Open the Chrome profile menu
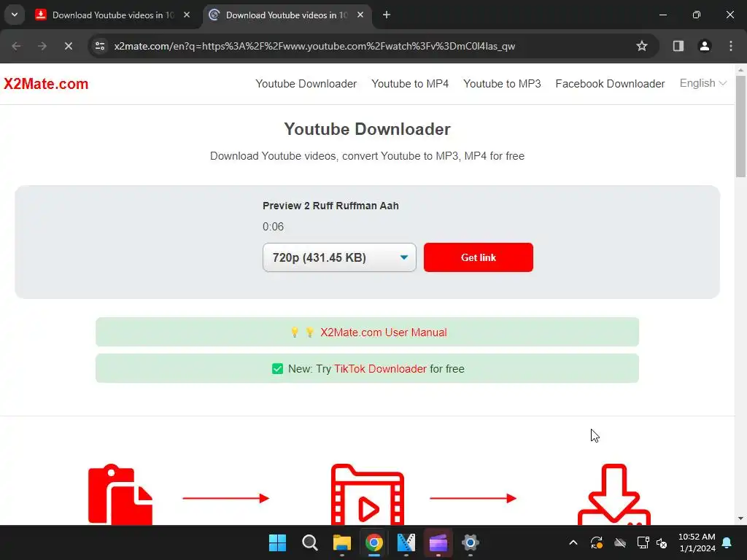 tap(704, 46)
